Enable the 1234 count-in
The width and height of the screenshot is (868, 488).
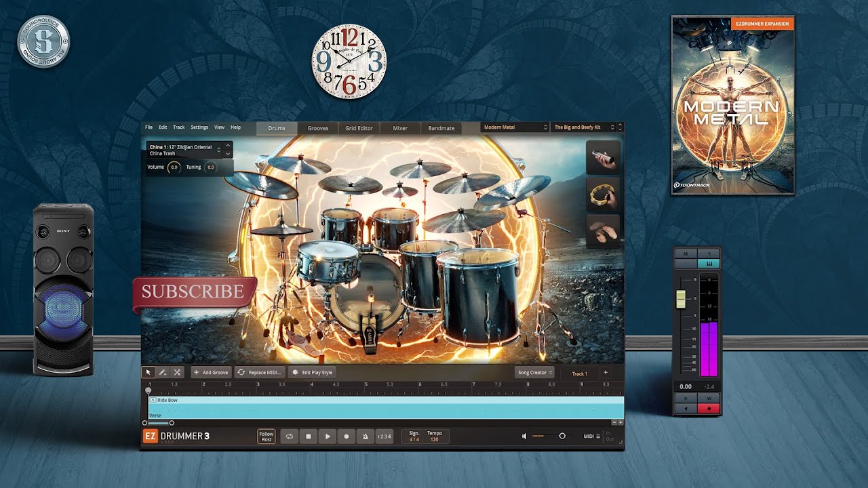(383, 436)
